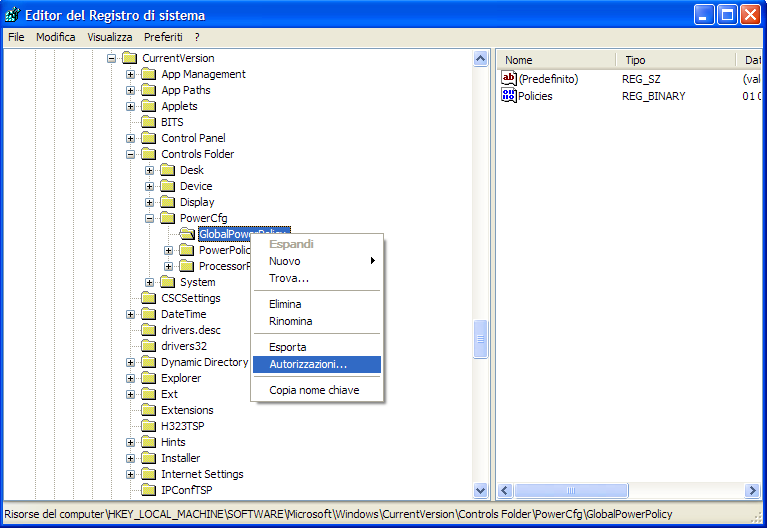
Task: Click the (Predefinito) string value icon
Action: 509,78
